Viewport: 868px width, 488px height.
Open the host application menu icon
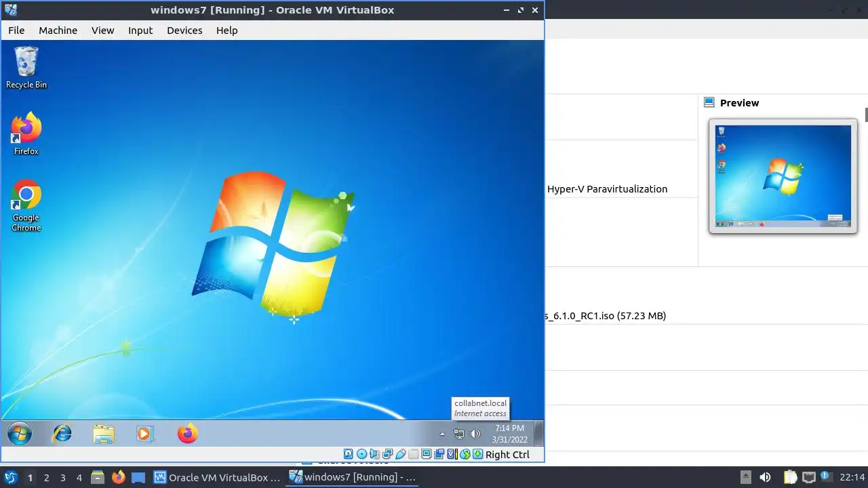pyautogui.click(x=10, y=477)
